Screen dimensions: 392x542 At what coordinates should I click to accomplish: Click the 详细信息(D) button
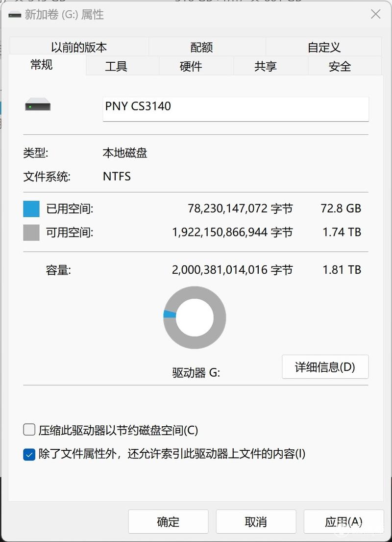click(x=325, y=367)
